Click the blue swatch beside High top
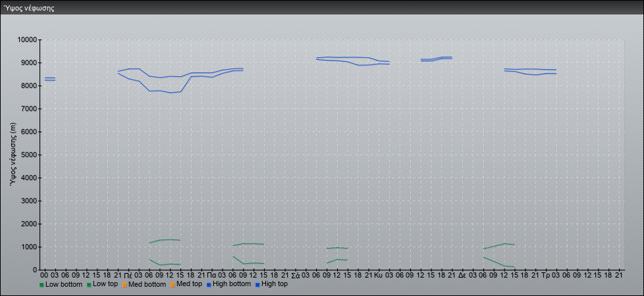Image resolution: width=644 pixels, height=296 pixels. pos(257,285)
